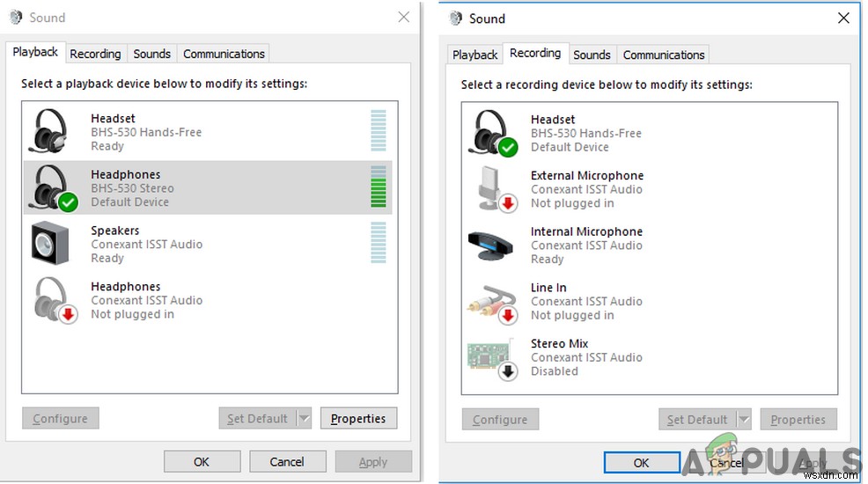
Task: Click the default BHS-530 Stereo Headphones icon
Action: [54, 188]
